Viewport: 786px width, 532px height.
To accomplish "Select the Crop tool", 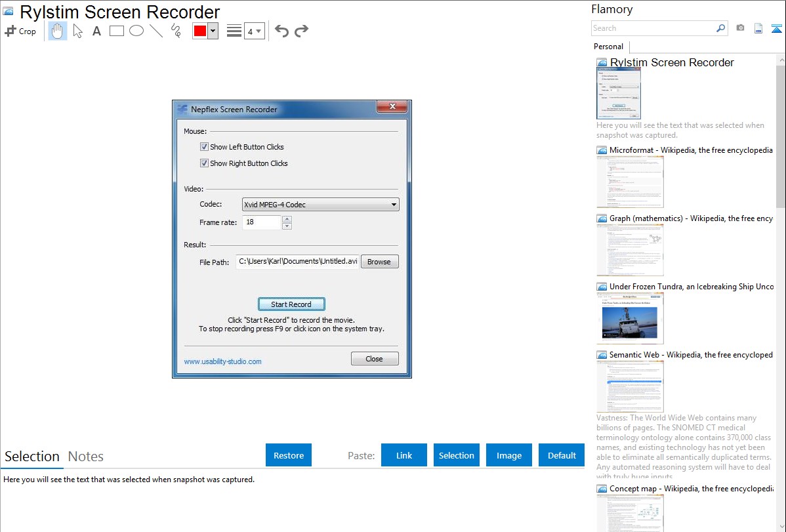I will point(20,31).
